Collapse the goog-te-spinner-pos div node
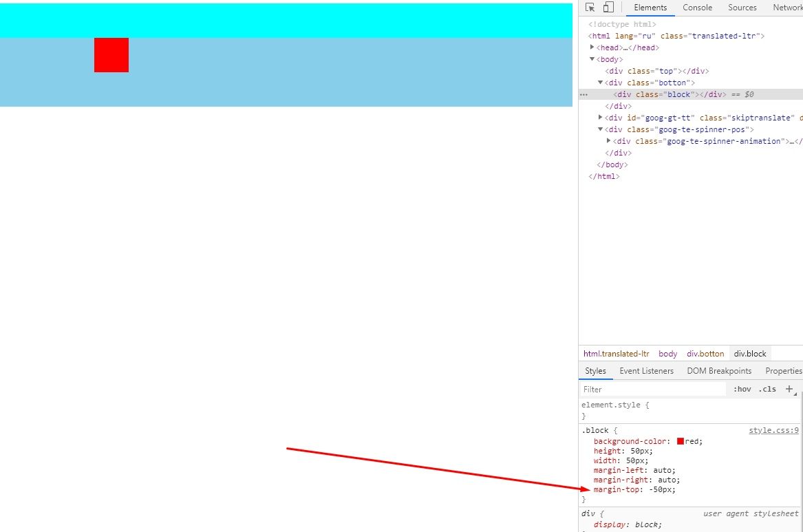Screen dimensions: 803x532 click(600, 129)
